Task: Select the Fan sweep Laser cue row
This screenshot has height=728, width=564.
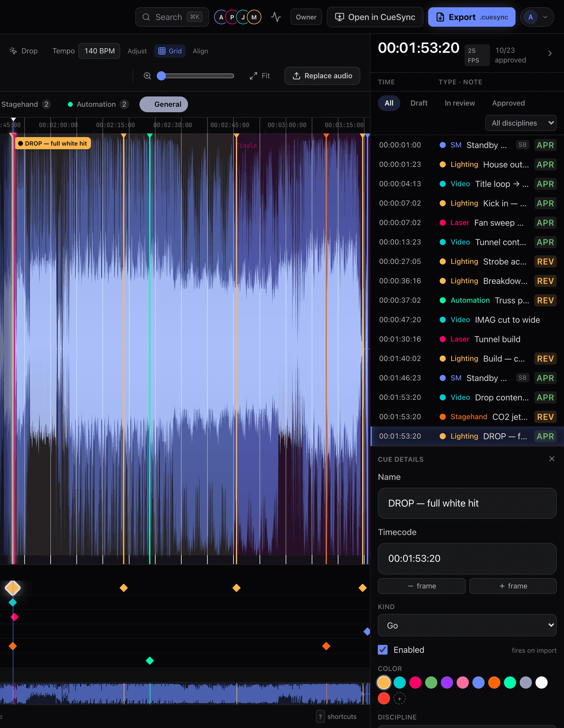Action: pyautogui.click(x=467, y=223)
